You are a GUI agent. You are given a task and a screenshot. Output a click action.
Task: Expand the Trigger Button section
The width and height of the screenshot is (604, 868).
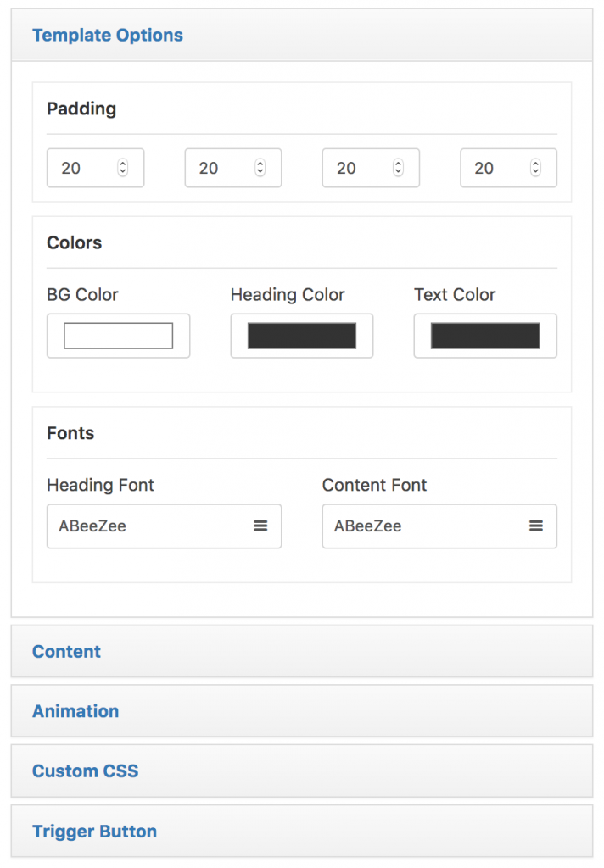point(94,831)
